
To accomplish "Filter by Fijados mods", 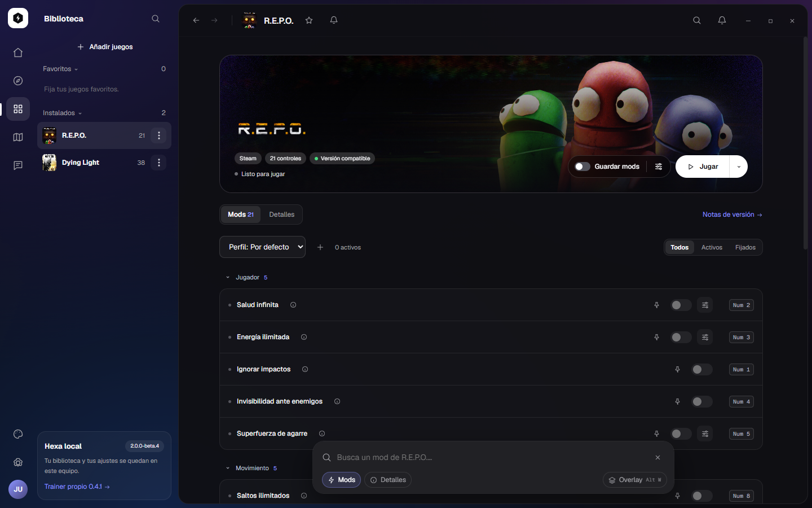I will click(745, 247).
